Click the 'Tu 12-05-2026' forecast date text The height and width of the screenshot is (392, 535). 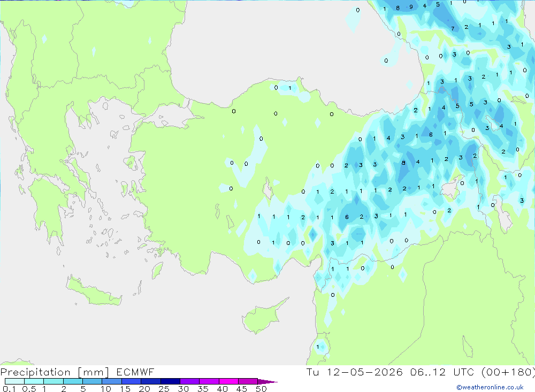355,372
